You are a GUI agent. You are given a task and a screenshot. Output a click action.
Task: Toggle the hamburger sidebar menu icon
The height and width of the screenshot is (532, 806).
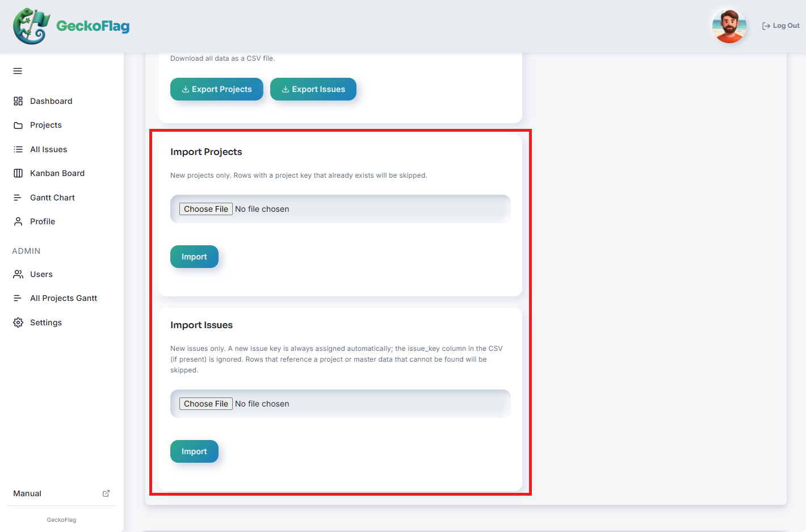(18, 71)
